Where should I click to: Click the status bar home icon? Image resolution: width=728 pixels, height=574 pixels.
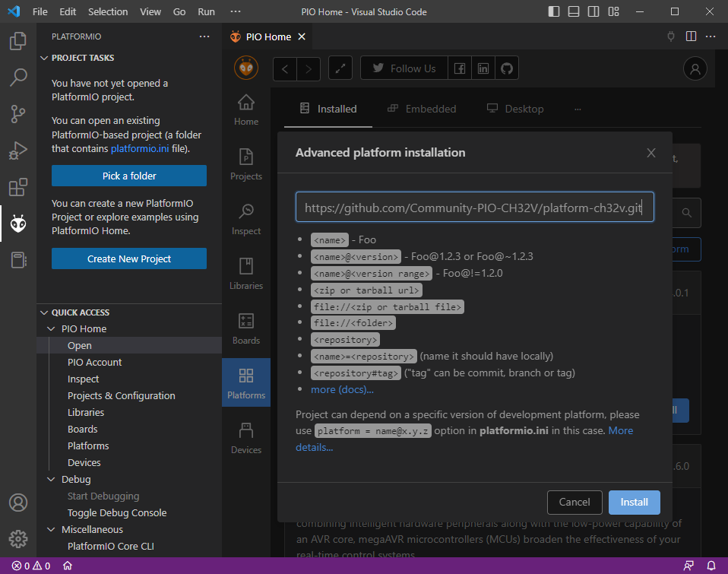(x=68, y=566)
